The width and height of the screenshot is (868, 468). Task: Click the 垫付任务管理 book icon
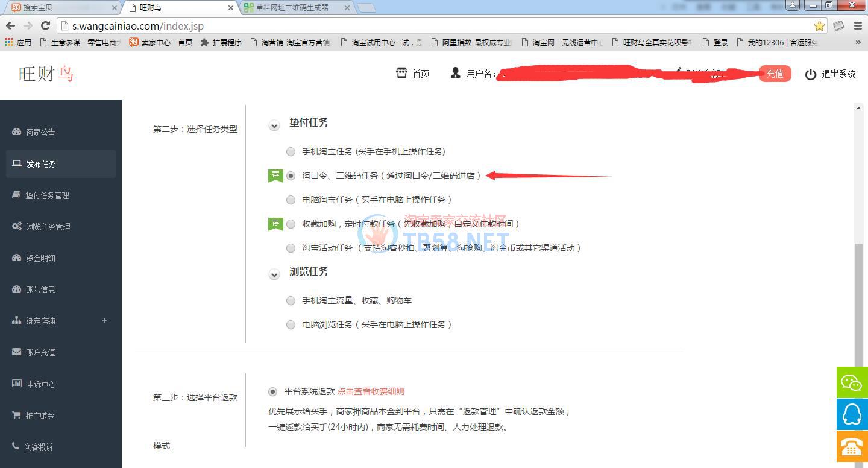click(16, 195)
